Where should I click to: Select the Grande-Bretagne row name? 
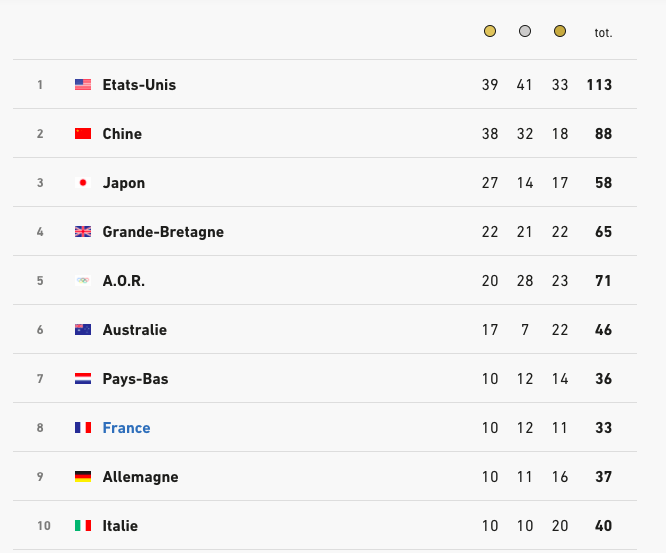tap(163, 232)
